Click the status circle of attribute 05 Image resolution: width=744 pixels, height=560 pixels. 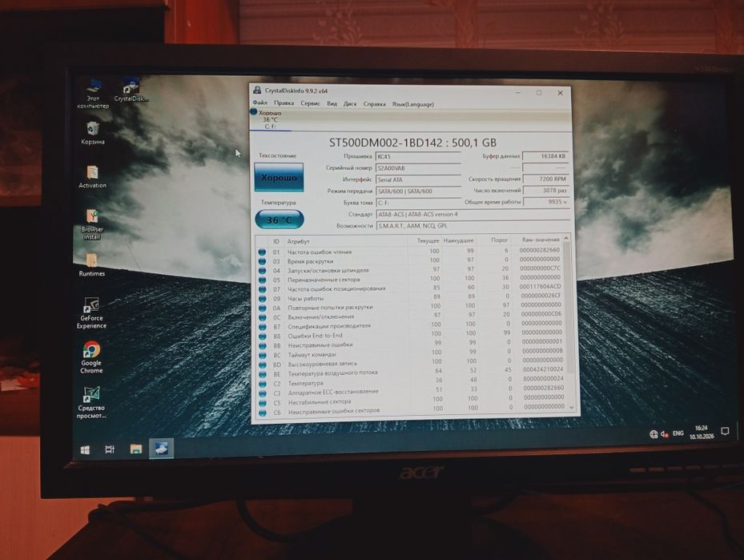coord(263,280)
